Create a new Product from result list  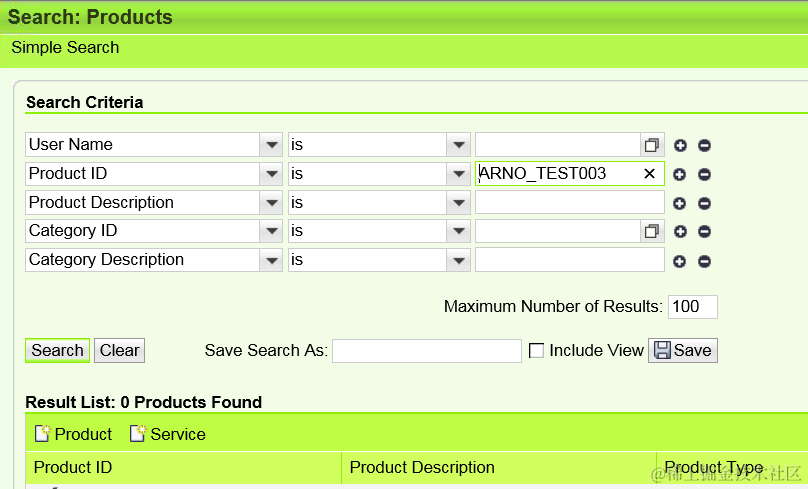click(73, 434)
